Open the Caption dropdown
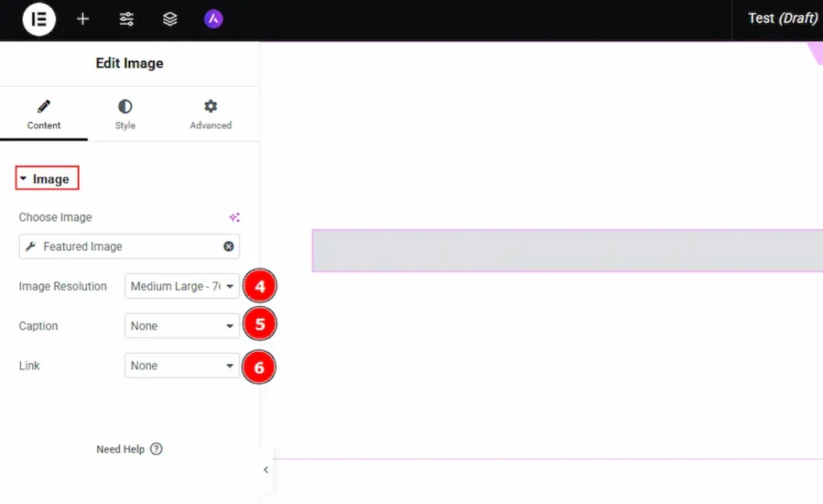 coord(182,326)
